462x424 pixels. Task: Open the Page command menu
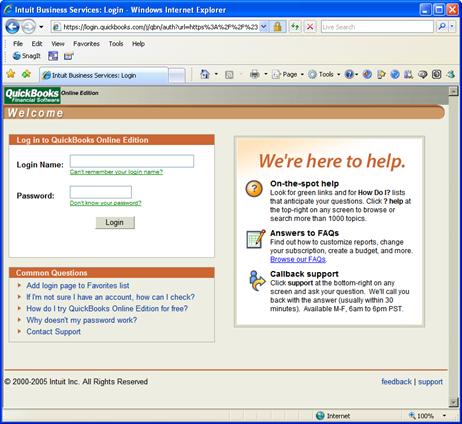288,75
